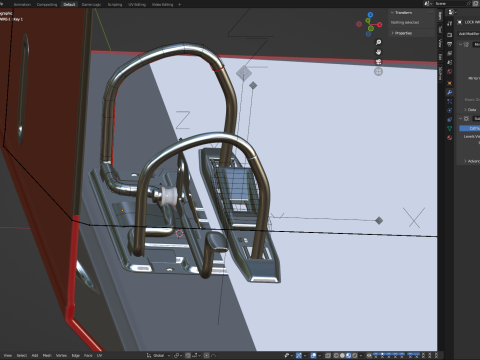Open the Object properties orange square icon

450,83
